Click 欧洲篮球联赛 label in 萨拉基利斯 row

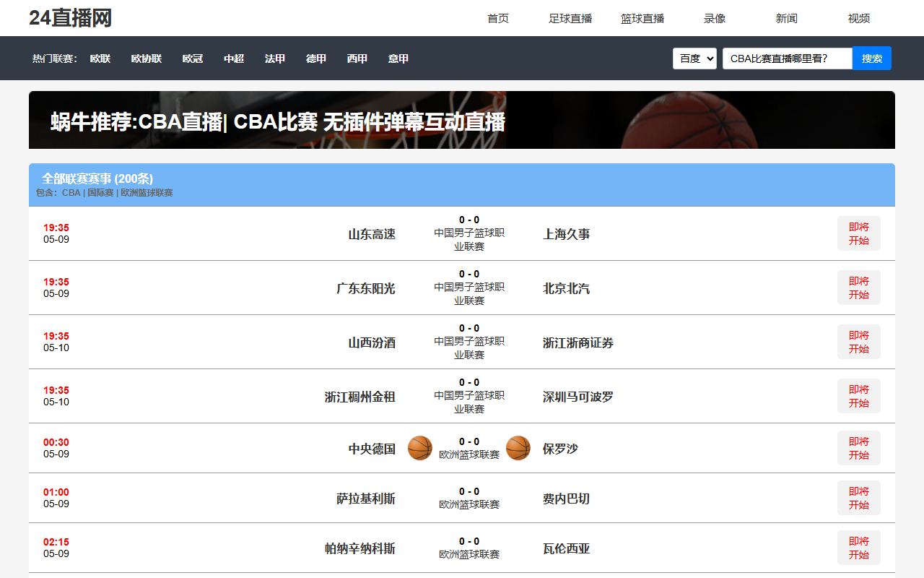[469, 504]
